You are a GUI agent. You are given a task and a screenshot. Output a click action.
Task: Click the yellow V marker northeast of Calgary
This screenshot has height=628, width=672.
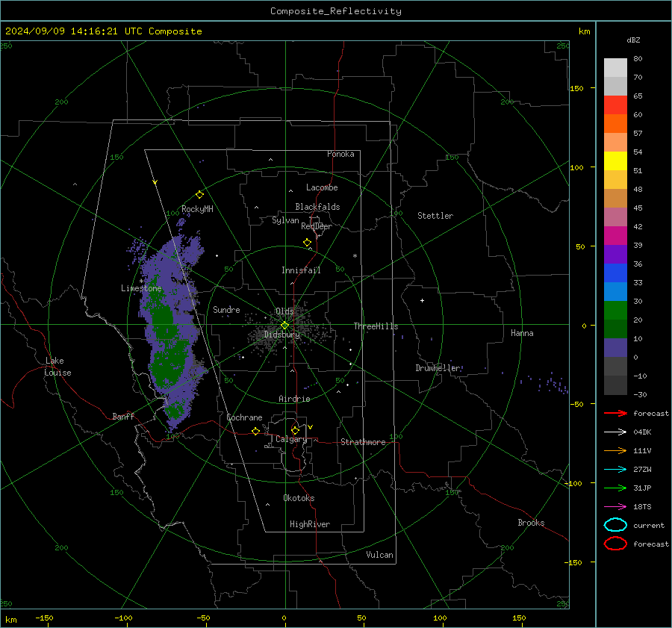[311, 427]
